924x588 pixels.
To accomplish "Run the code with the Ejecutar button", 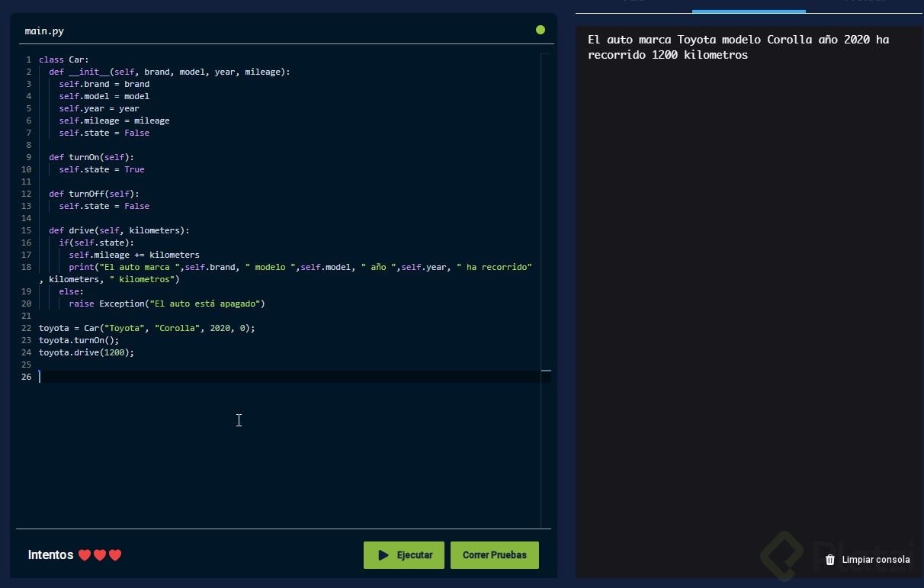I will pyautogui.click(x=404, y=555).
